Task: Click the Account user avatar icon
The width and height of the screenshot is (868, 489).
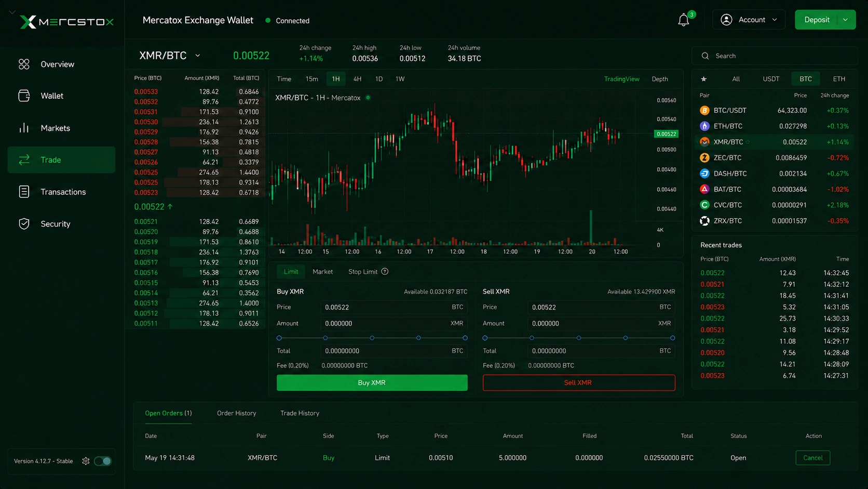Action: [726, 20]
